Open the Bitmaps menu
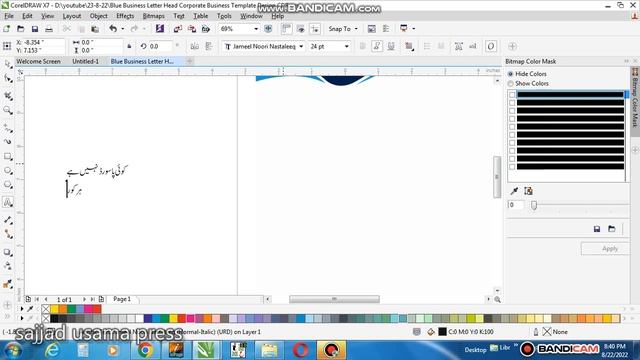This screenshot has height=360, width=640. click(153, 16)
